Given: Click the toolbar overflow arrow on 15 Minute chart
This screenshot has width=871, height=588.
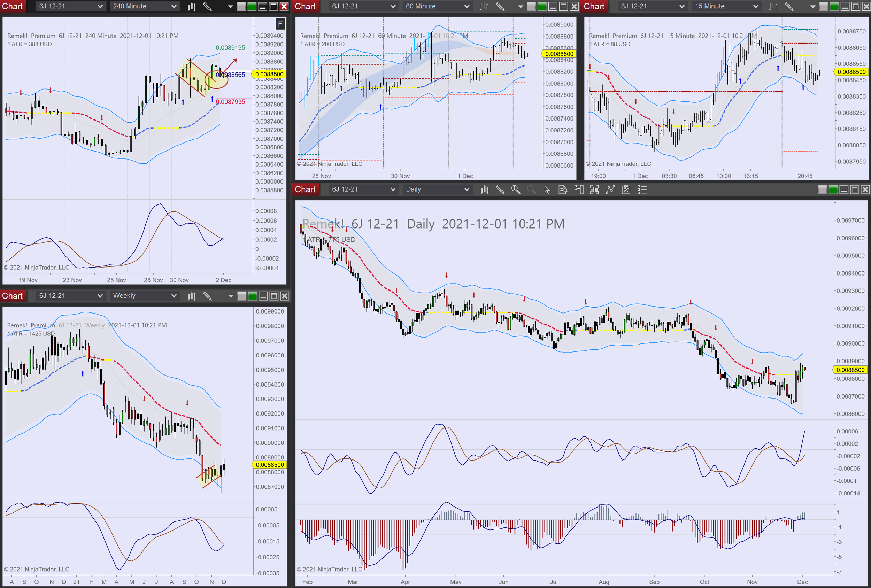Looking at the screenshot, I should coord(812,6).
